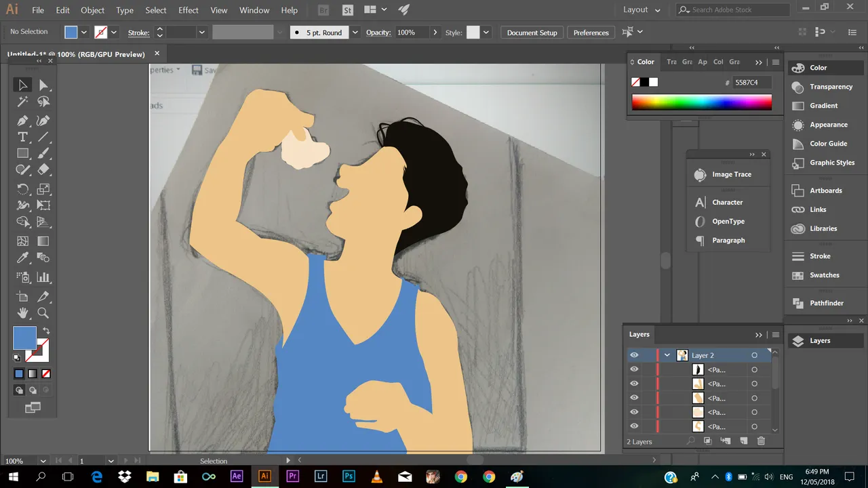This screenshot has height=488, width=868.
Task: Open the Style dropdown arrow
Action: pos(486,33)
